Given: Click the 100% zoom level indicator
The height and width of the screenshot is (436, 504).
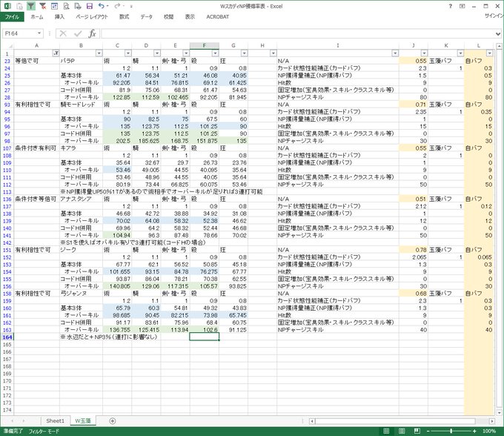Looking at the screenshot, I should point(489,431).
